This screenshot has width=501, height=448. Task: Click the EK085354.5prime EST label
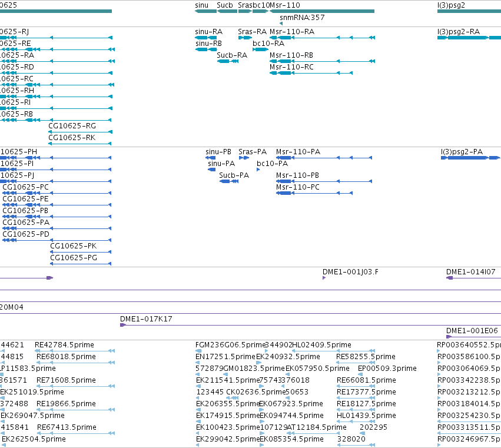coord(292,439)
